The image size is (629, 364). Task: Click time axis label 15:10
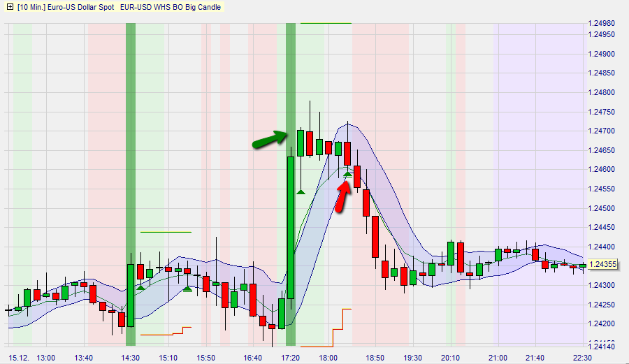[168, 358]
